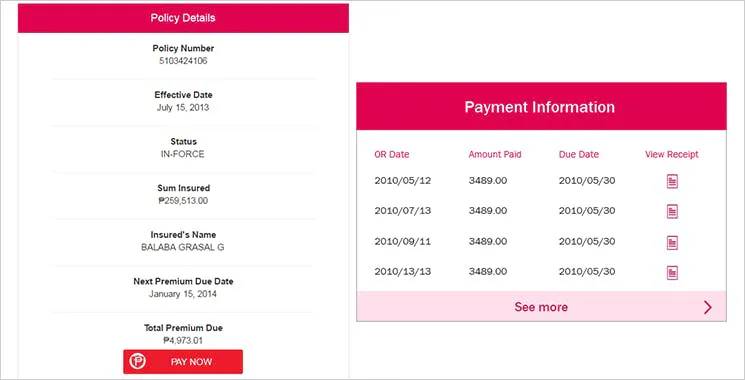Viewport: 745px width, 380px height.
Task: Click the Sum Insured label
Action: coord(183,188)
